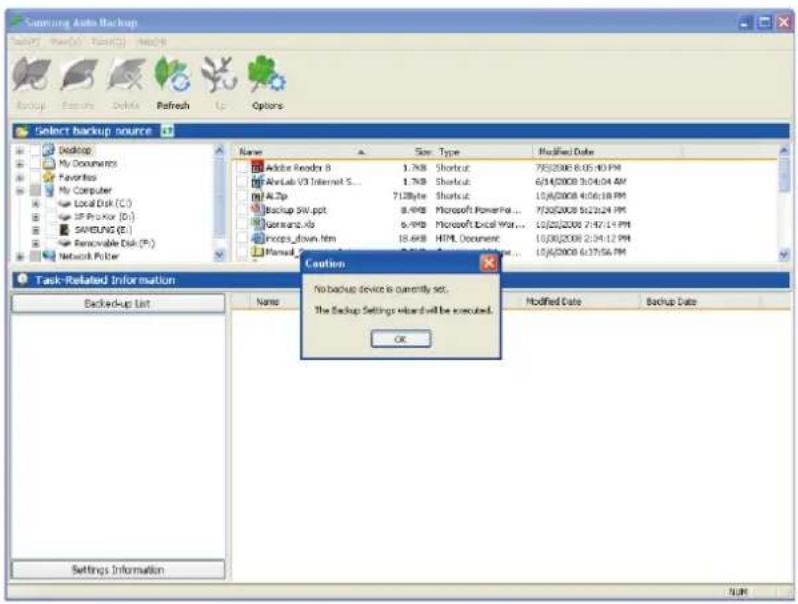The width and height of the screenshot is (798, 604).
Task: Click the Removable Disk (F:) drive icon
Action: (64, 243)
